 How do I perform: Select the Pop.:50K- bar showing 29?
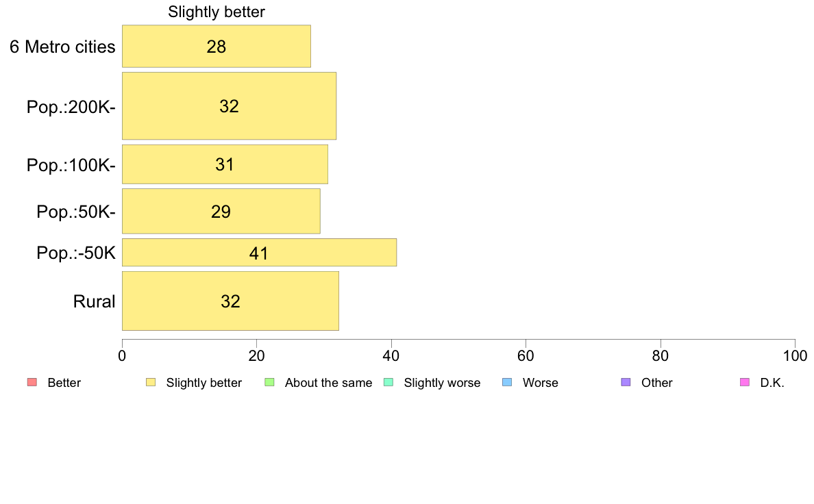point(221,211)
